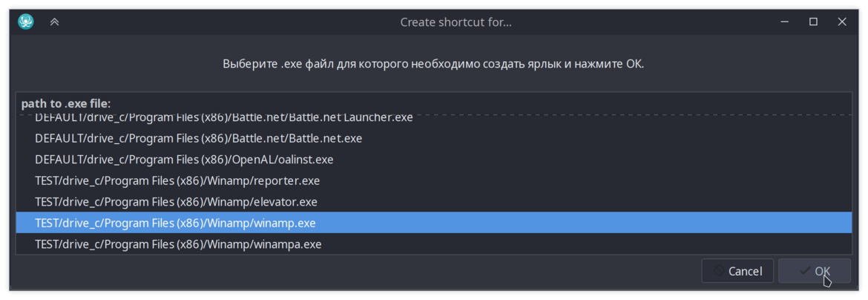Select the Battle.net/Battle.net.exe row
The height and width of the screenshot is (300, 868).
point(433,138)
